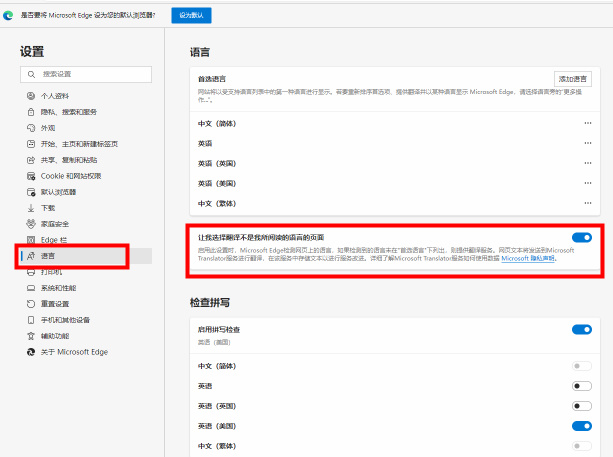
Task: Open the 关于 Microsoft Edge icon
Action: pos(31,352)
